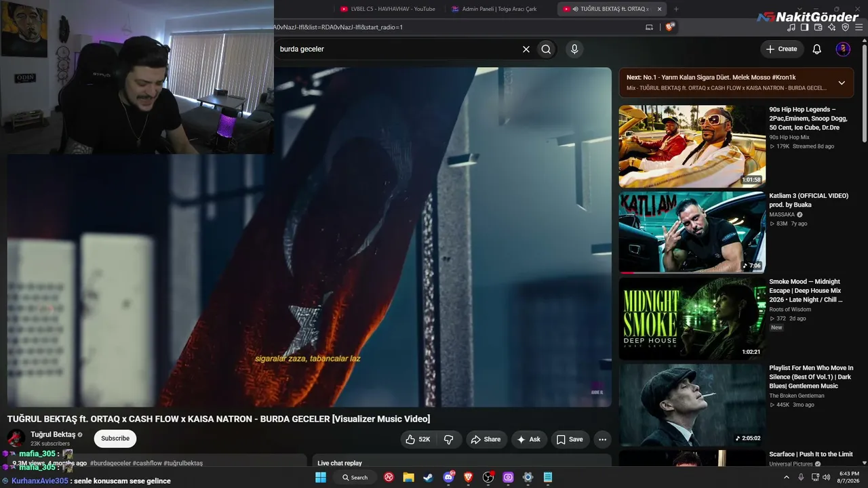Expand the Next-up mix playlist panel
Screen dimensions: 868x488
tap(842, 83)
